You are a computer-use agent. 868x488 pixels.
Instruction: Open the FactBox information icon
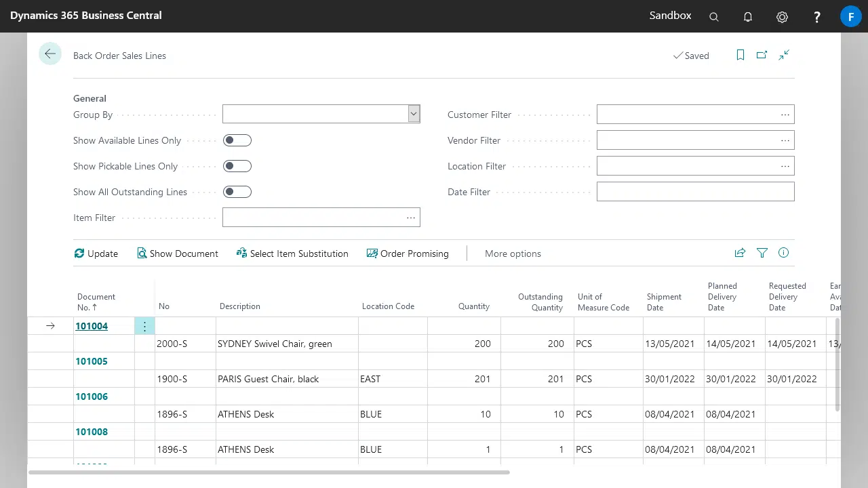tap(784, 253)
